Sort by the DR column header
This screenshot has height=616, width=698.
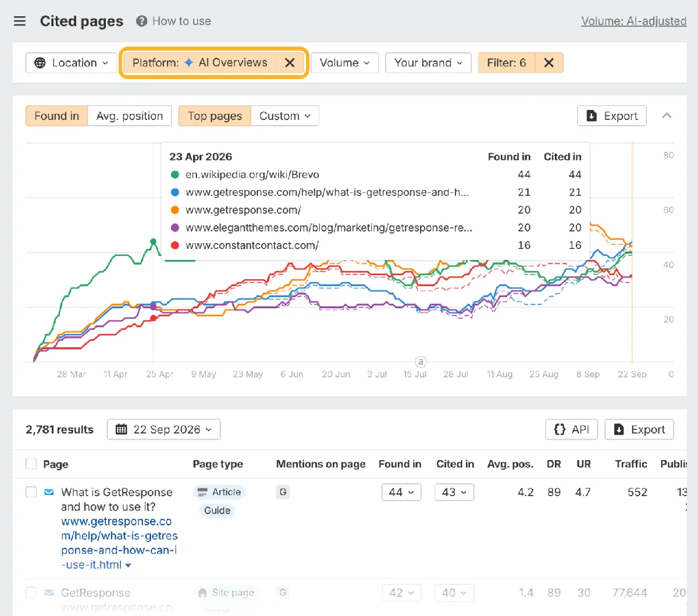554,464
